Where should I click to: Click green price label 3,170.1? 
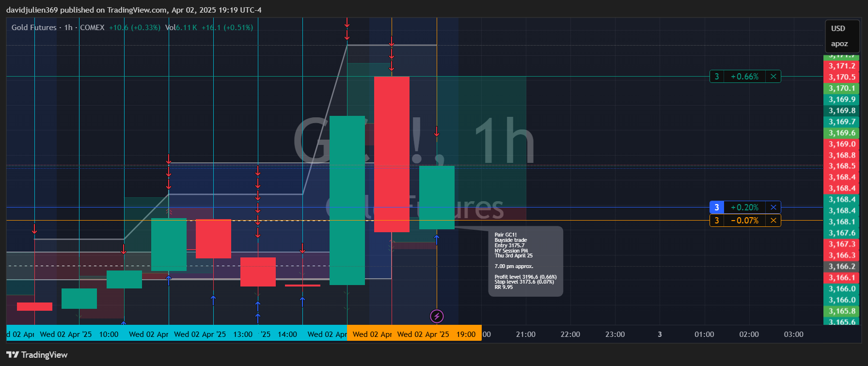(842, 88)
